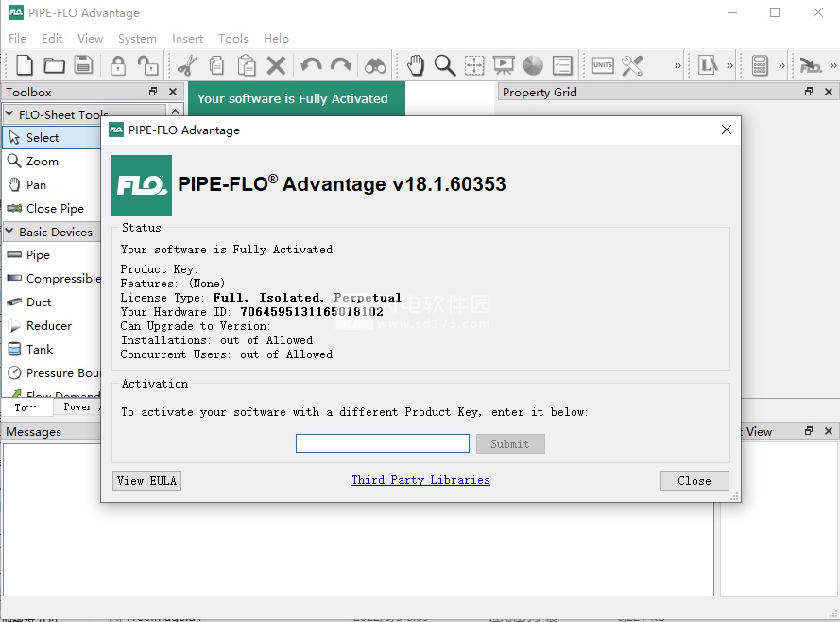Close the Toolbox panel

point(173,92)
